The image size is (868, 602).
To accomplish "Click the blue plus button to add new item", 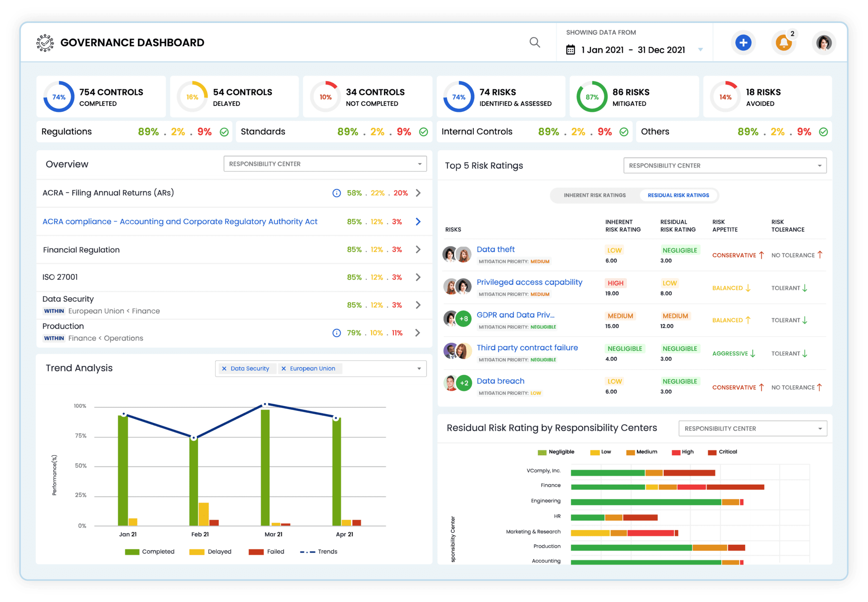I will tap(743, 42).
